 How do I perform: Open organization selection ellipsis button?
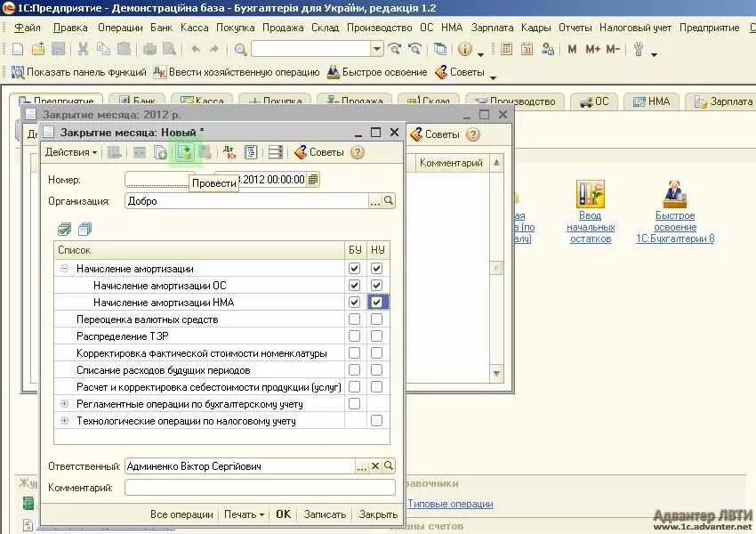pos(375,200)
